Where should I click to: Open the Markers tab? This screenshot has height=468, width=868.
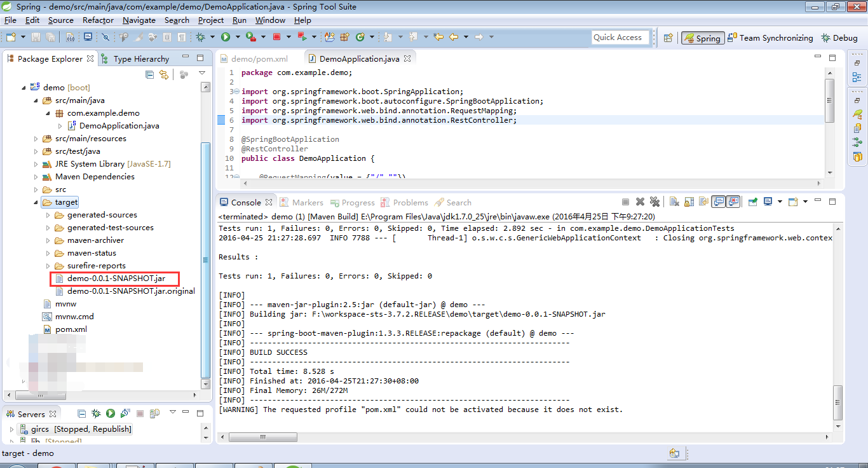click(302, 202)
